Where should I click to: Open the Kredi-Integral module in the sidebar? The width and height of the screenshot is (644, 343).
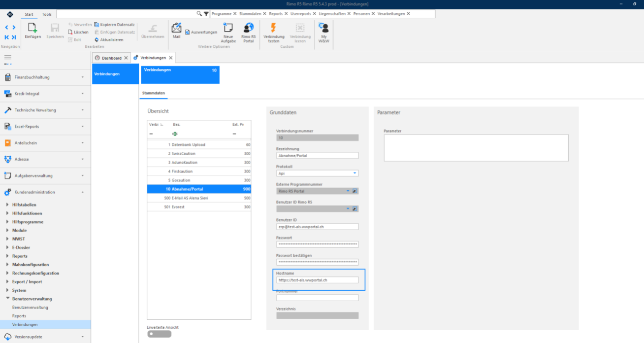tap(45, 94)
